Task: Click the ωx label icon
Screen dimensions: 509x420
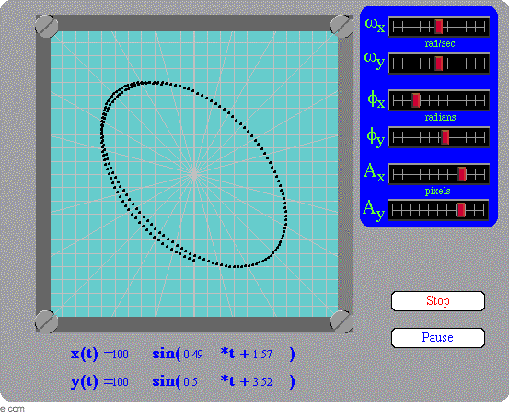Action: 375,26
